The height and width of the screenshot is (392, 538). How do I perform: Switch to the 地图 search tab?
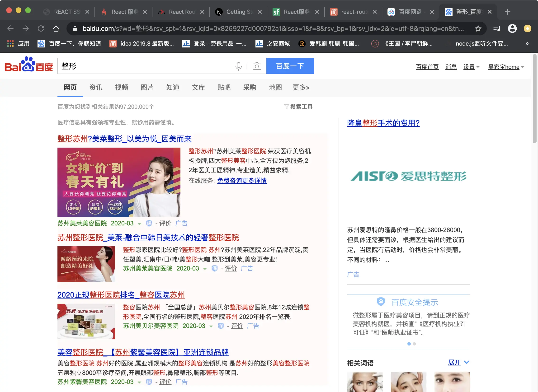(275, 88)
